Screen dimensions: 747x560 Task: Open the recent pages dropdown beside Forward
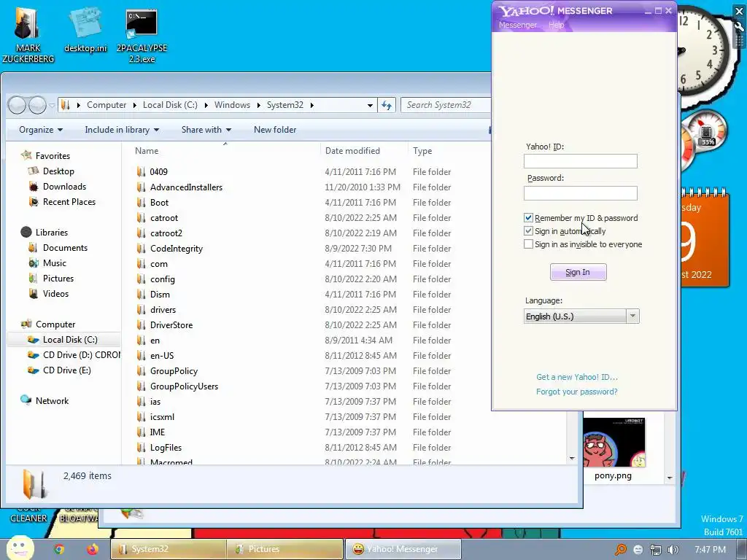click(52, 105)
